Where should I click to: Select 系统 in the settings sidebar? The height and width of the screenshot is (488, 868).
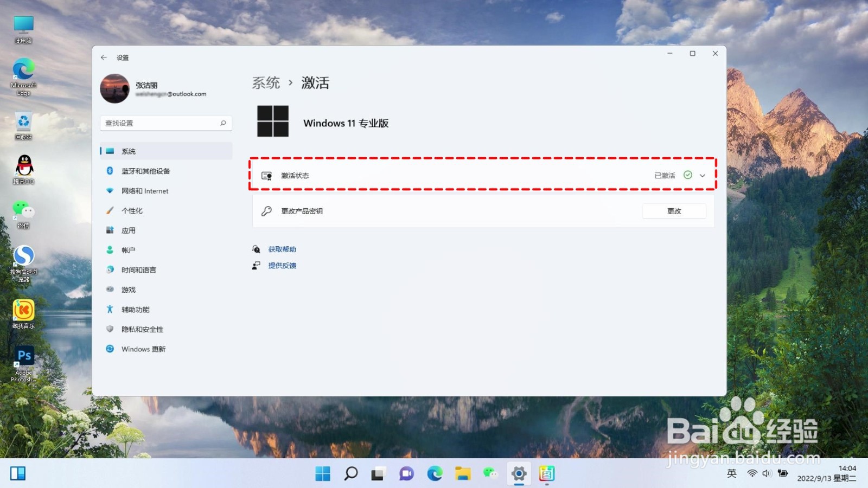pyautogui.click(x=129, y=151)
